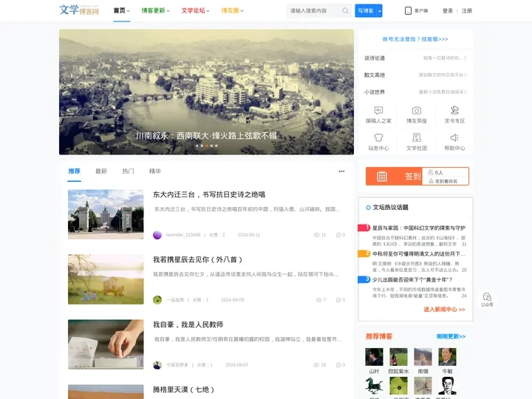Click the search magnifier icon
Image resolution: width=532 pixels, height=399 pixels.
(345, 11)
